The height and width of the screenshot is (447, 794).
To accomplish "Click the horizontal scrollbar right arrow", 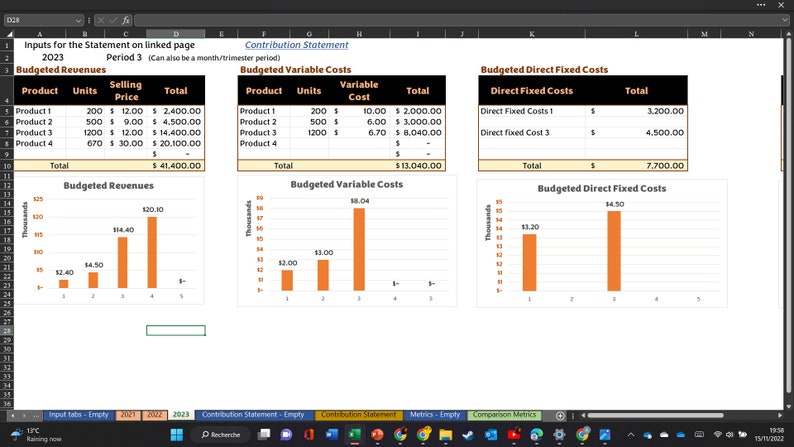I will tap(780, 415).
